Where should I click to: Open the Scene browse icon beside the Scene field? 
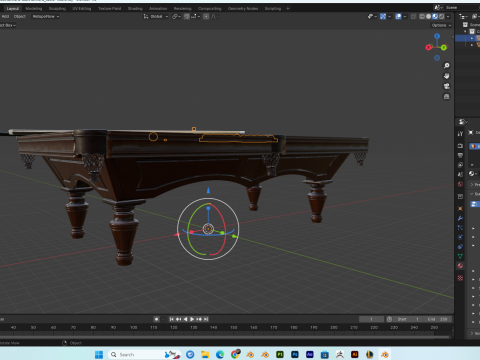point(439,7)
